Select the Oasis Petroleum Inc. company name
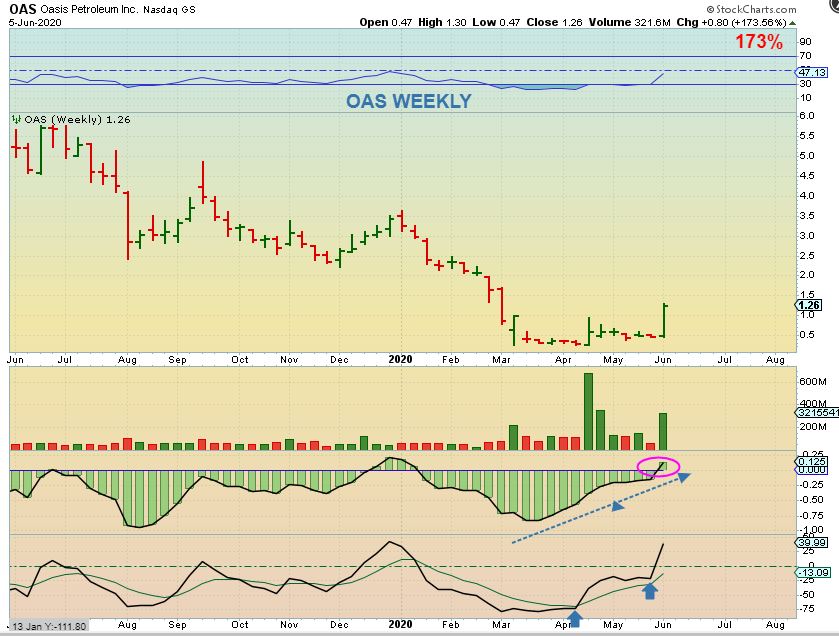Image resolution: width=839 pixels, height=636 pixels. point(89,10)
